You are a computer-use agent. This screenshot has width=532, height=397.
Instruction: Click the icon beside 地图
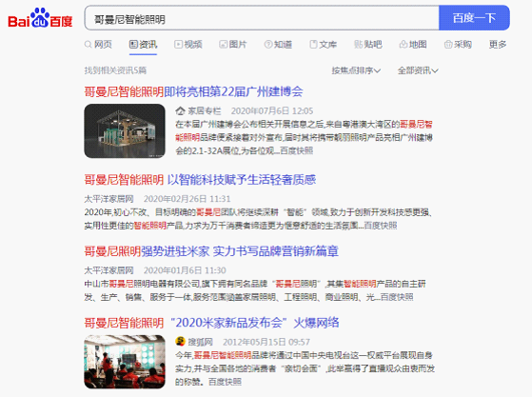point(404,44)
